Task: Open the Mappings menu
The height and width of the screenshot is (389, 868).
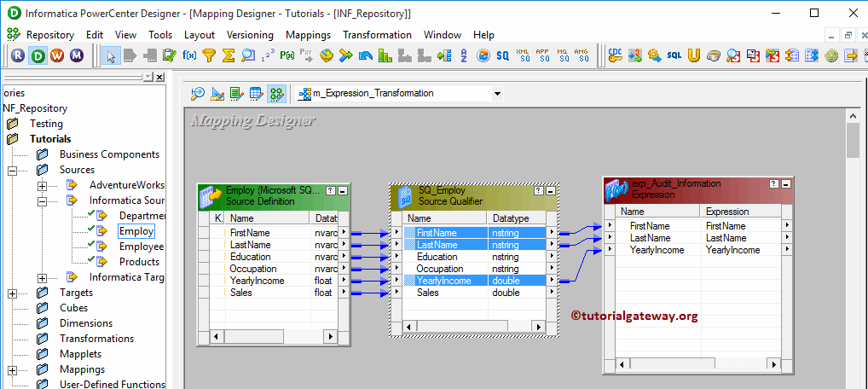Action: tap(309, 35)
